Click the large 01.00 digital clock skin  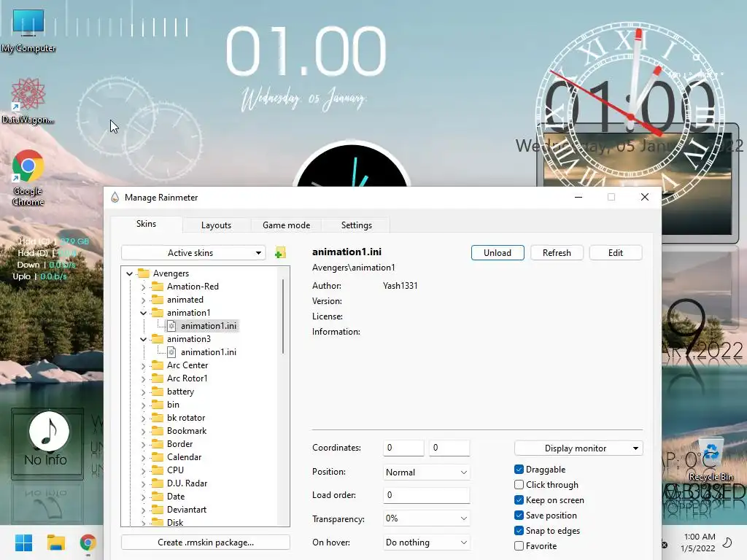point(306,52)
